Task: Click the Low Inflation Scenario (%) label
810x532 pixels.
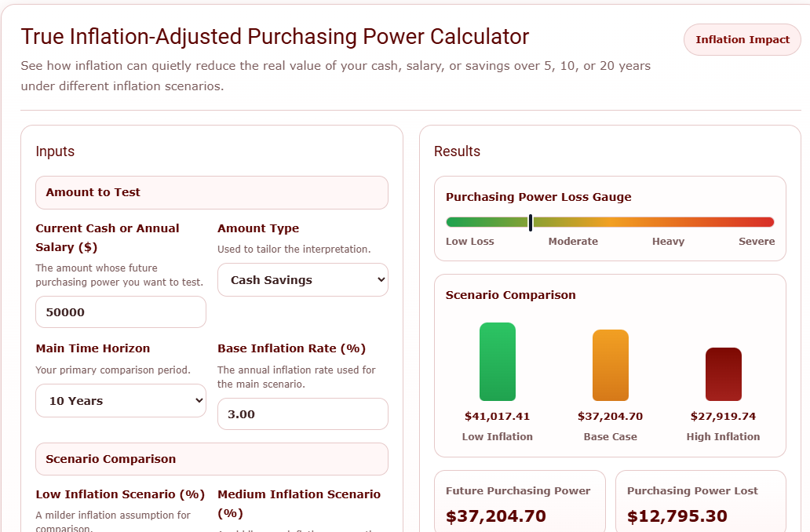Action: click(120, 494)
